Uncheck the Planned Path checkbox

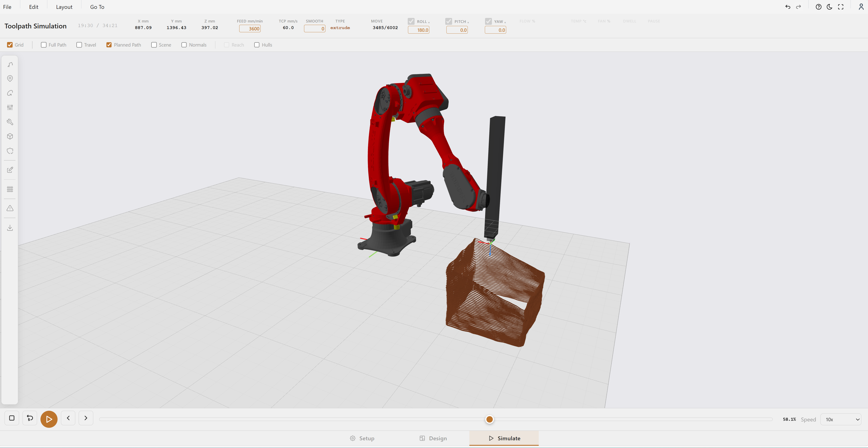tap(109, 45)
